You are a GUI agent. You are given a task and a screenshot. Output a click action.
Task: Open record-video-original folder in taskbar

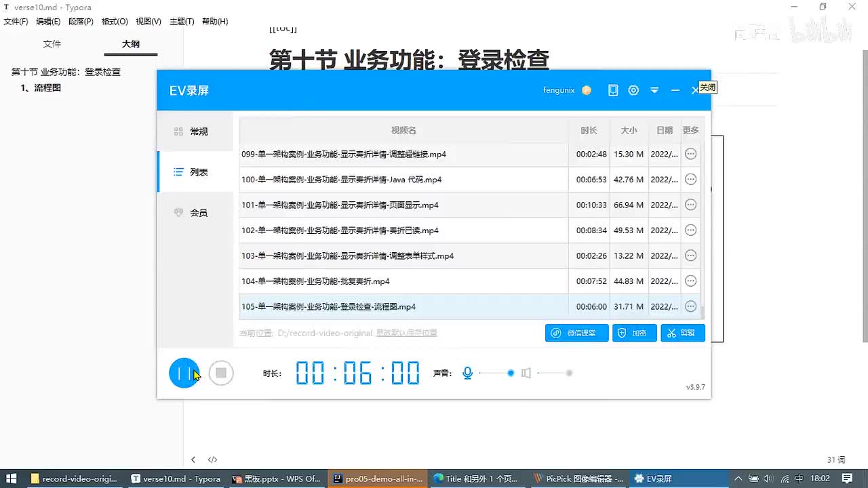tap(74, 479)
